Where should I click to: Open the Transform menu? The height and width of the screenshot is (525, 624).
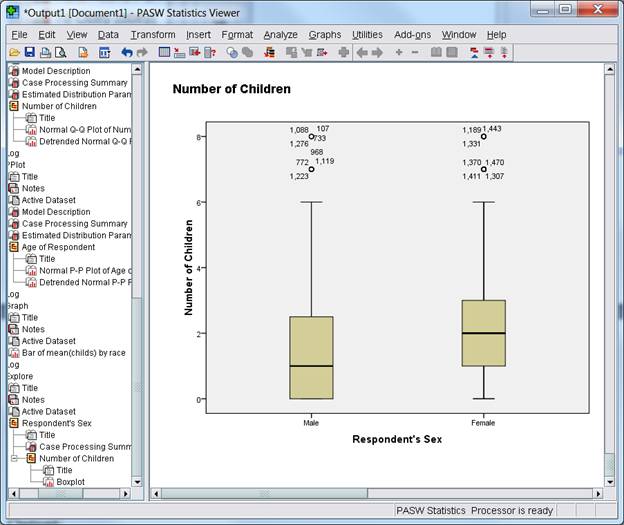[153, 35]
